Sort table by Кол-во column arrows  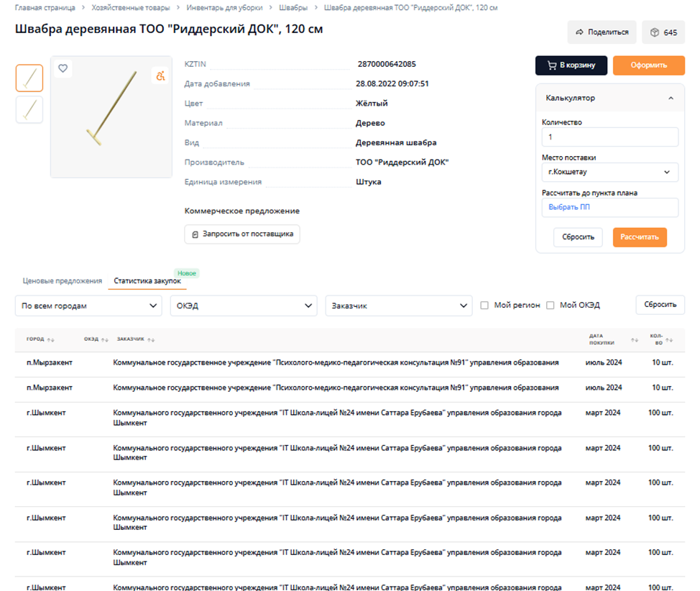pos(671,339)
